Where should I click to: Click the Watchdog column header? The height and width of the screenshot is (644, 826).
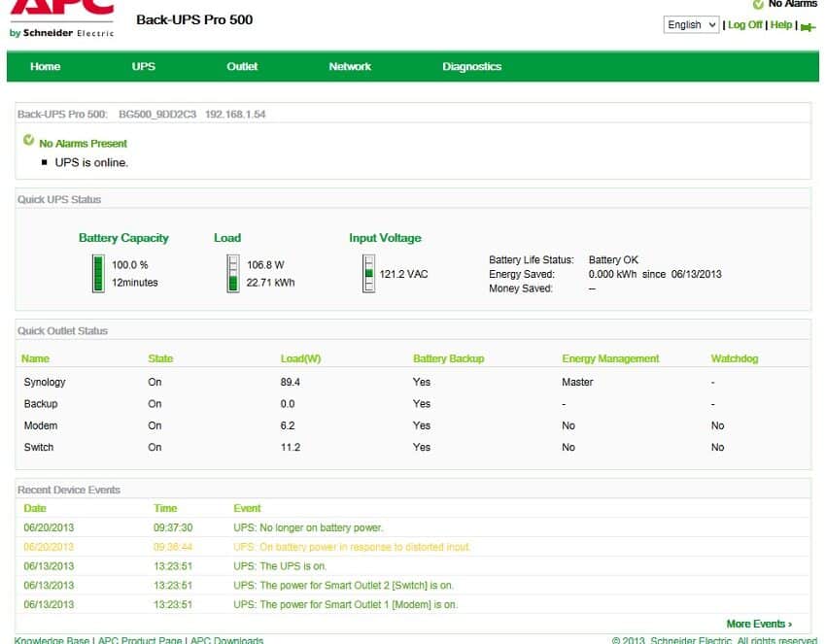735,358
